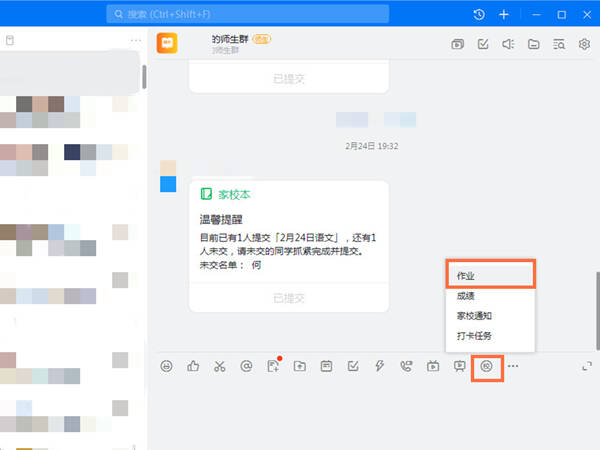Click the plus icon in the title bar
The image size is (600, 450).
504,15
